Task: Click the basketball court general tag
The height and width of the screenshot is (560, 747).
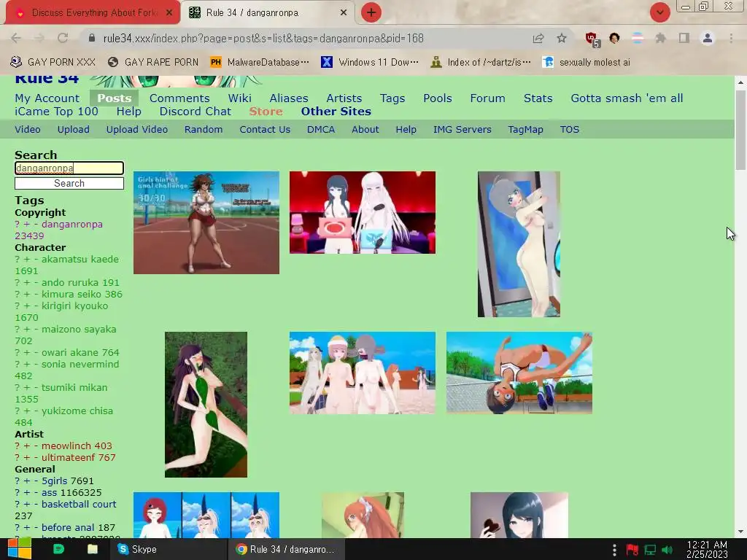Action: click(79, 505)
